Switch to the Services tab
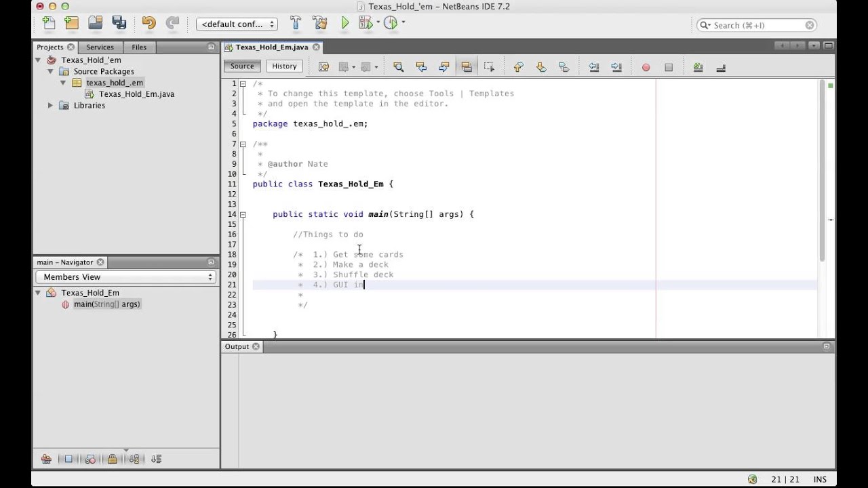The height and width of the screenshot is (488, 868). coord(100,47)
